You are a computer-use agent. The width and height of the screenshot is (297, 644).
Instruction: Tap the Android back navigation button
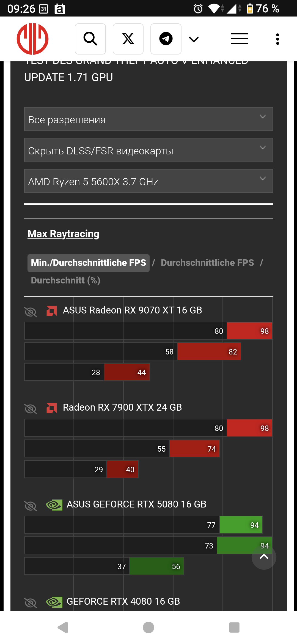[x=63, y=627]
